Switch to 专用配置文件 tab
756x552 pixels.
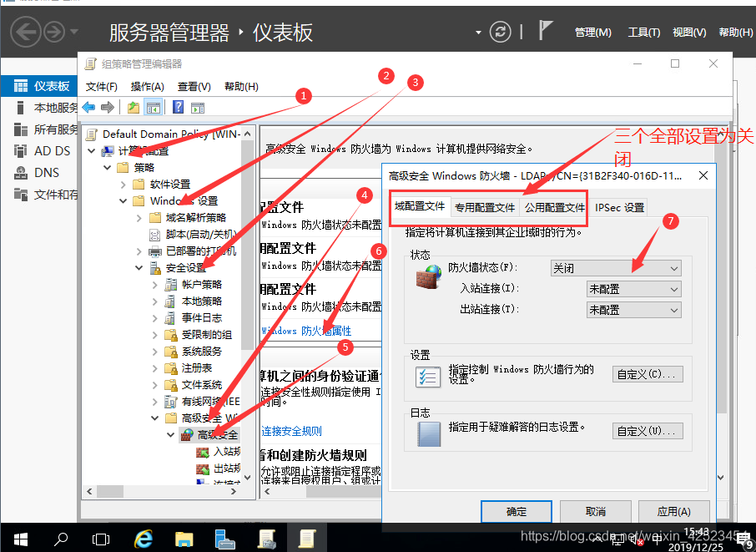485,207
